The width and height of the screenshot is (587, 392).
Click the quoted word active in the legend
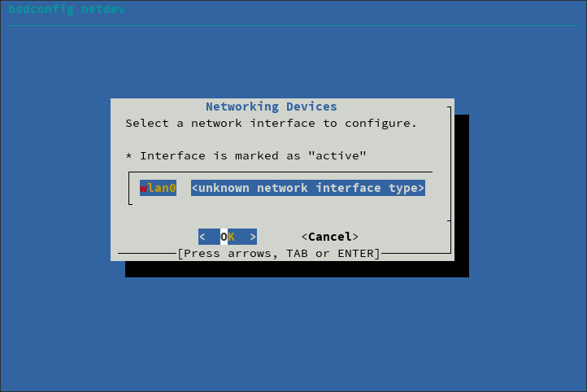(337, 156)
